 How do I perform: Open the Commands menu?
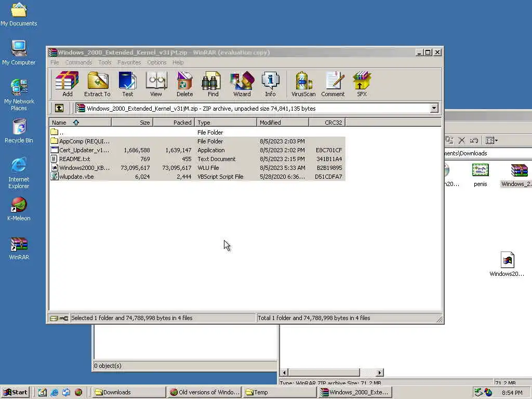coord(79,62)
